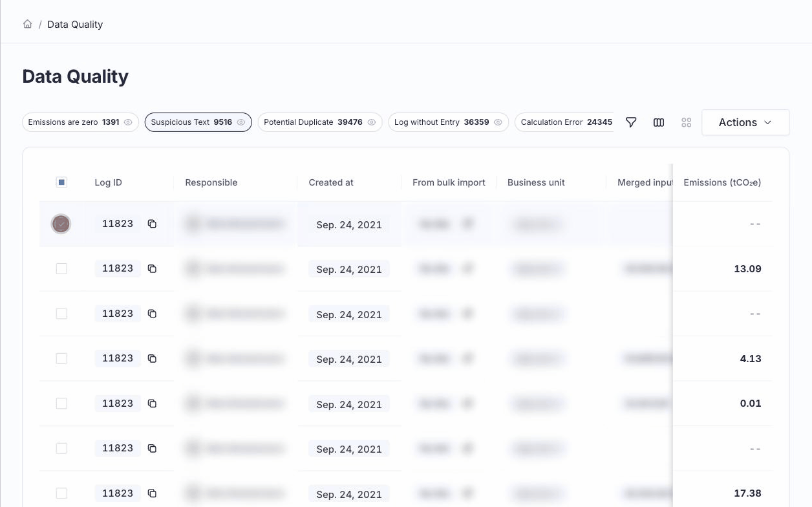Click the 17.38 emissions value
Screen dimensions: 812x507
[747, 493]
